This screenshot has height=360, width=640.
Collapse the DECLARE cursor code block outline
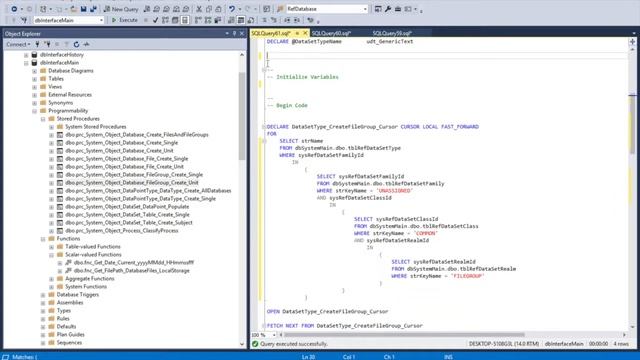coord(264,127)
